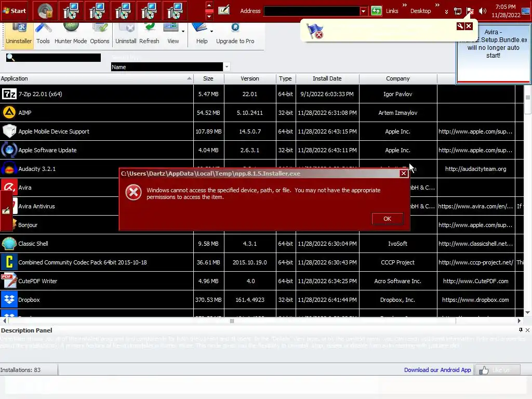Open the Download our Android App link

pos(437,370)
